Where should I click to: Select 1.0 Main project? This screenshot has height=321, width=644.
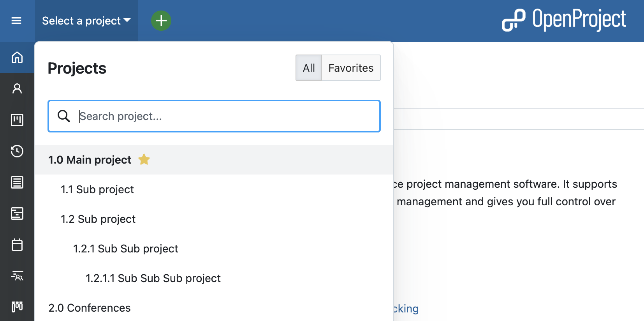90,160
